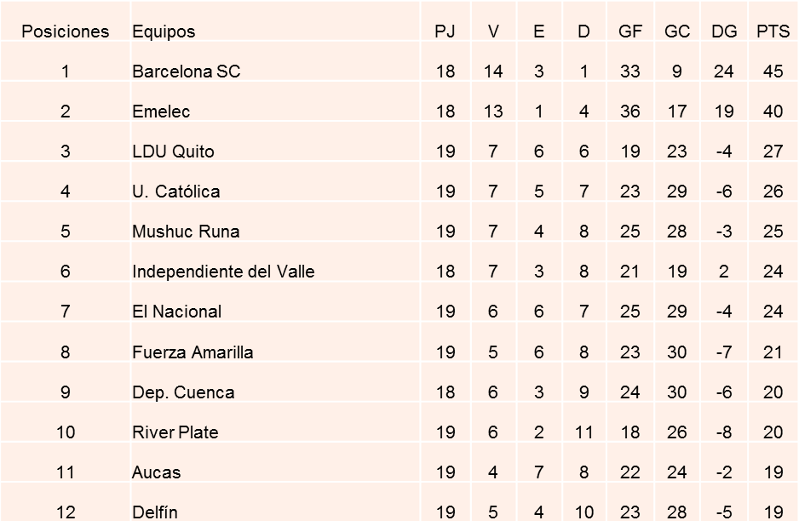This screenshot has height=532, width=799.
Task: Select the Dep. Cuenca team cell
Action: coord(183,392)
